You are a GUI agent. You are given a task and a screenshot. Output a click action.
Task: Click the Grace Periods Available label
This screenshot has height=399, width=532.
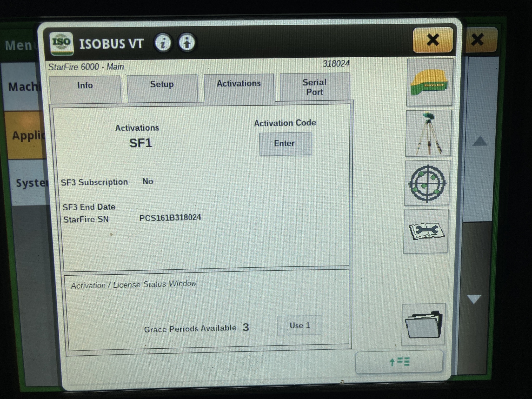[x=190, y=329]
